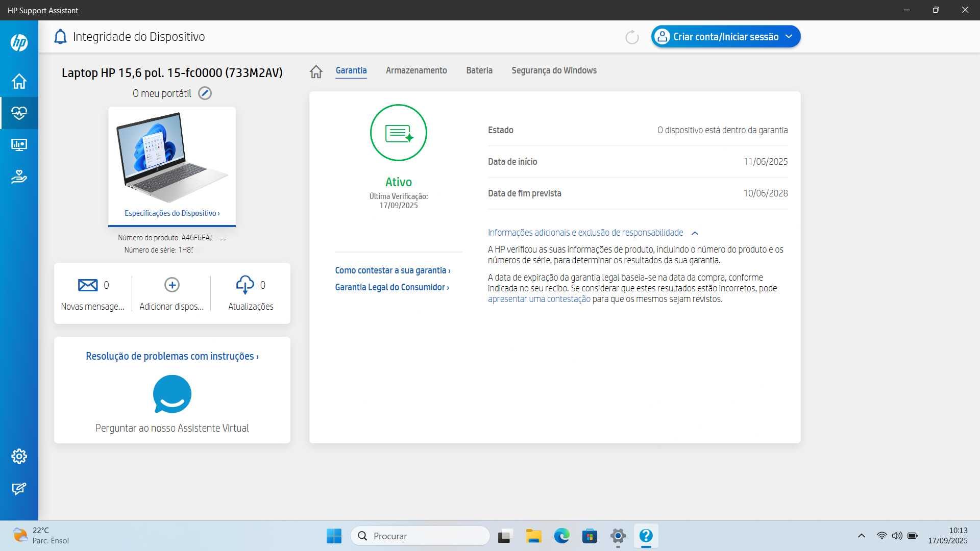Switch to the Bateria tab
The width and height of the screenshot is (980, 551).
click(x=479, y=70)
